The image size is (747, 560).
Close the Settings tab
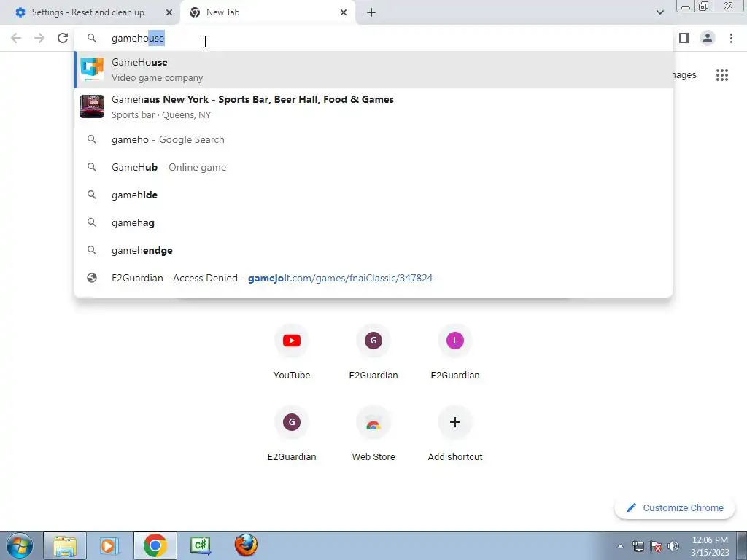169,12
